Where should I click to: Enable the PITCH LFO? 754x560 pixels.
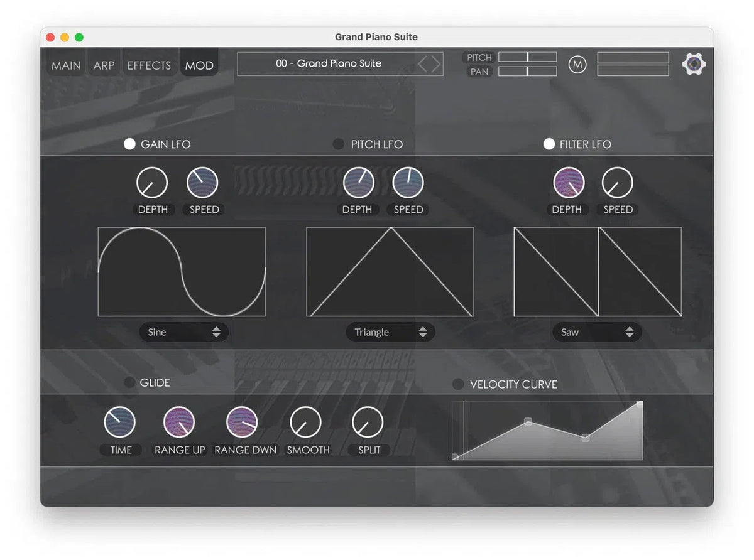pyautogui.click(x=338, y=144)
